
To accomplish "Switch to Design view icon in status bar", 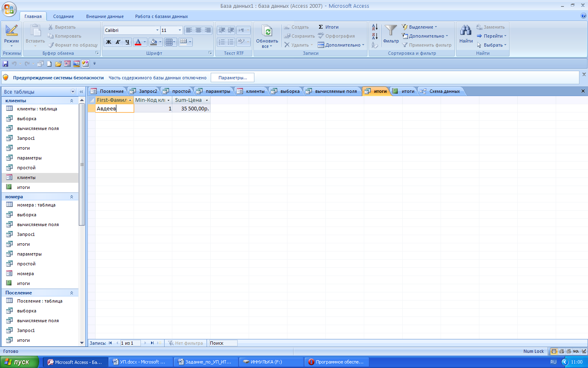I will pyautogui.click(x=584, y=351).
